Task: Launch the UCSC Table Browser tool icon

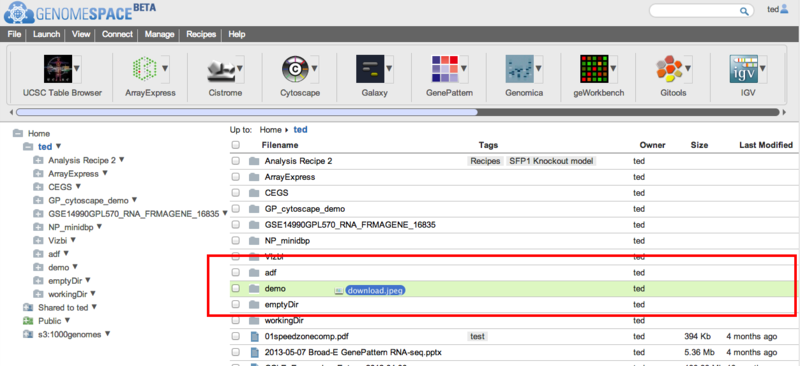Action: click(58, 69)
